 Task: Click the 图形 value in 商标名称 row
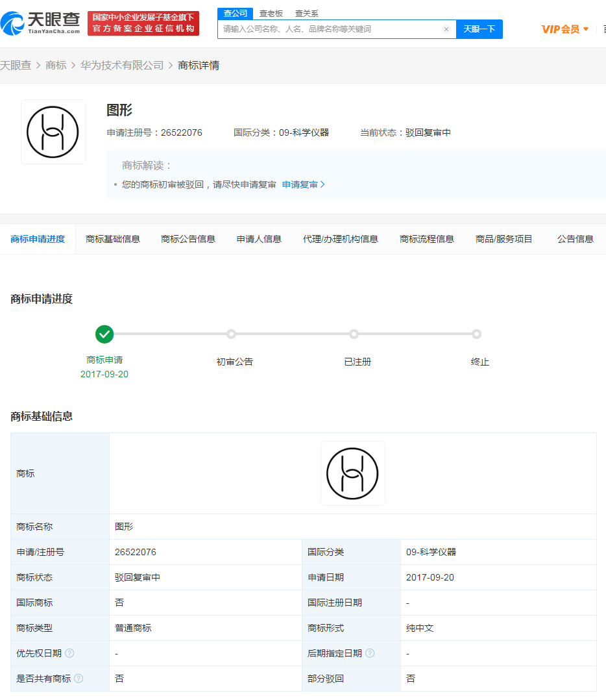[x=124, y=527]
